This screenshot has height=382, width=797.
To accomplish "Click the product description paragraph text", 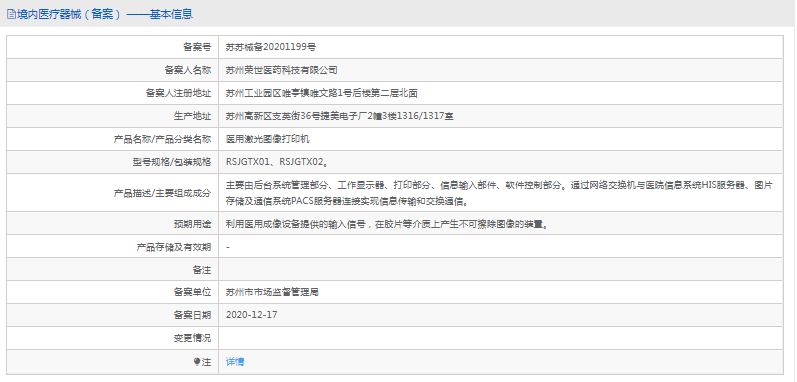I will [500, 193].
